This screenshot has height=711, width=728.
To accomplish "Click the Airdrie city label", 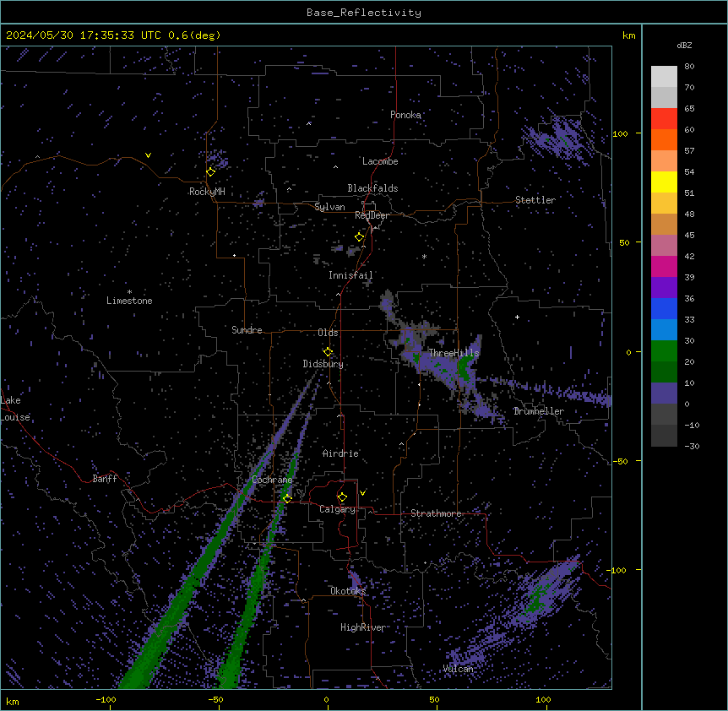I will click(x=340, y=453).
